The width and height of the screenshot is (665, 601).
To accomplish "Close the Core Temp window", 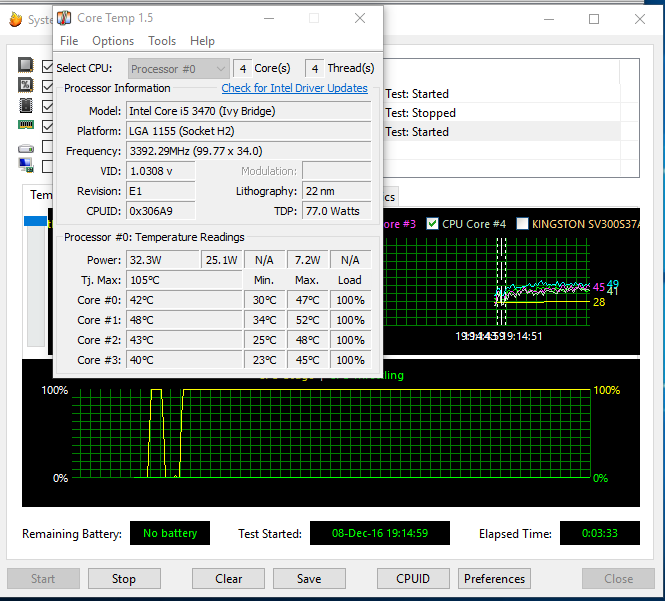I will pyautogui.click(x=360, y=18).
